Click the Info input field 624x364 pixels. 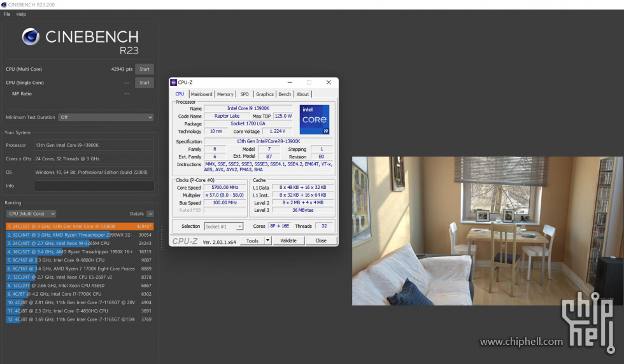94,186
